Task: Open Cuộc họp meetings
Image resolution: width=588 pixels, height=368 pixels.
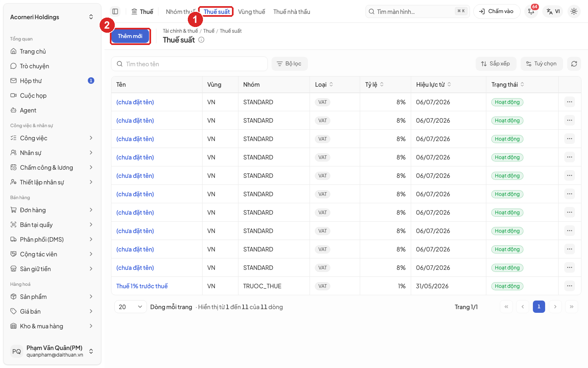Action: tap(52, 96)
